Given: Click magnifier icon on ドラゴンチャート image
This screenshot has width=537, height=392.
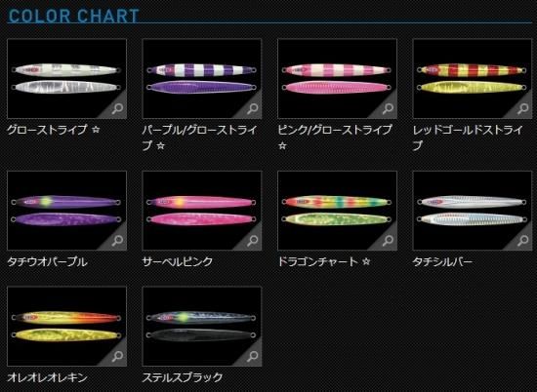Looking at the screenshot, I should pyautogui.click(x=388, y=241).
